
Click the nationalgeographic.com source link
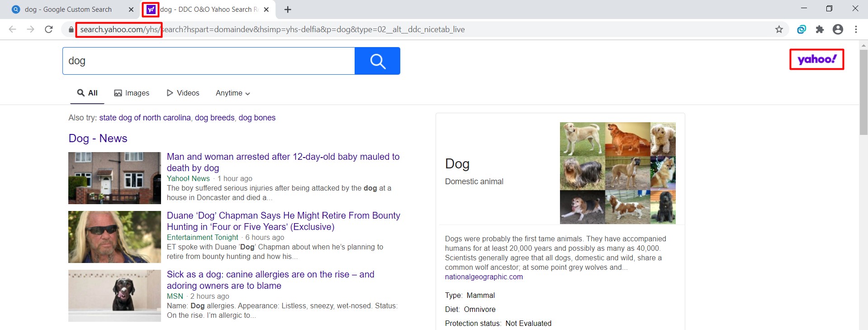click(484, 277)
